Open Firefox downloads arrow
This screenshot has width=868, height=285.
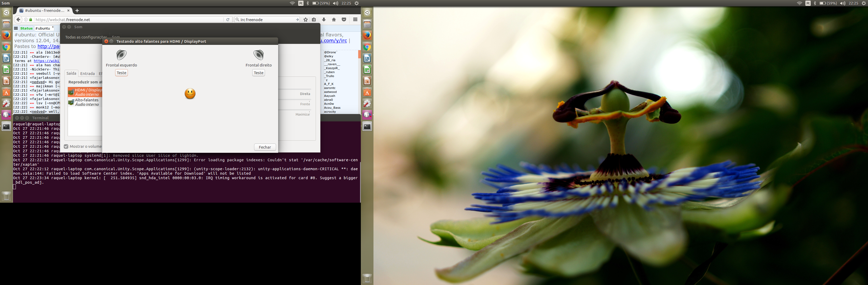pos(324,20)
